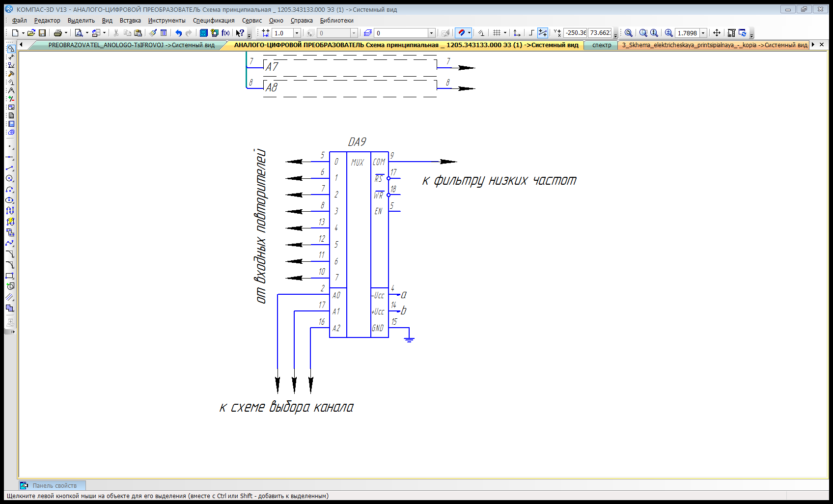Open the Спецификация menu
Image resolution: width=833 pixels, height=504 pixels.
click(214, 21)
